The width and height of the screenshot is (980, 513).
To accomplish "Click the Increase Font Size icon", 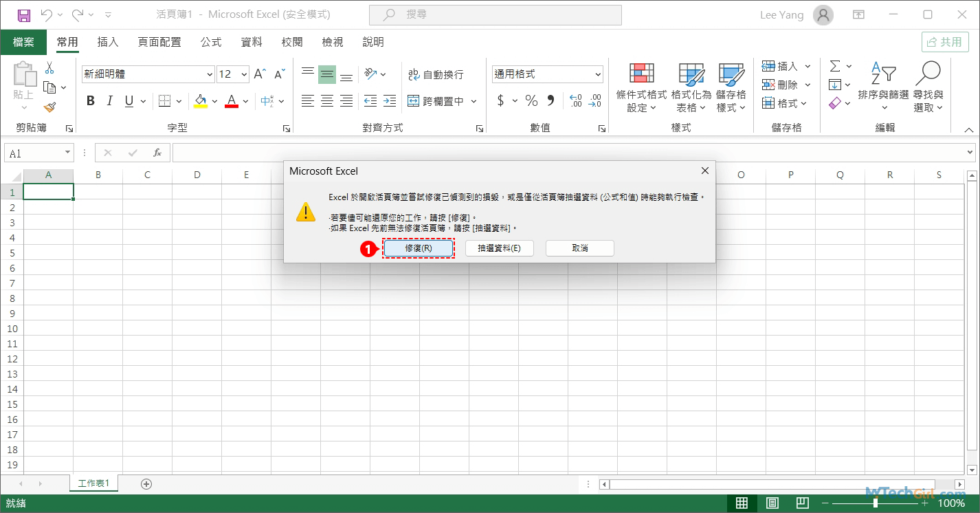I will pos(260,74).
